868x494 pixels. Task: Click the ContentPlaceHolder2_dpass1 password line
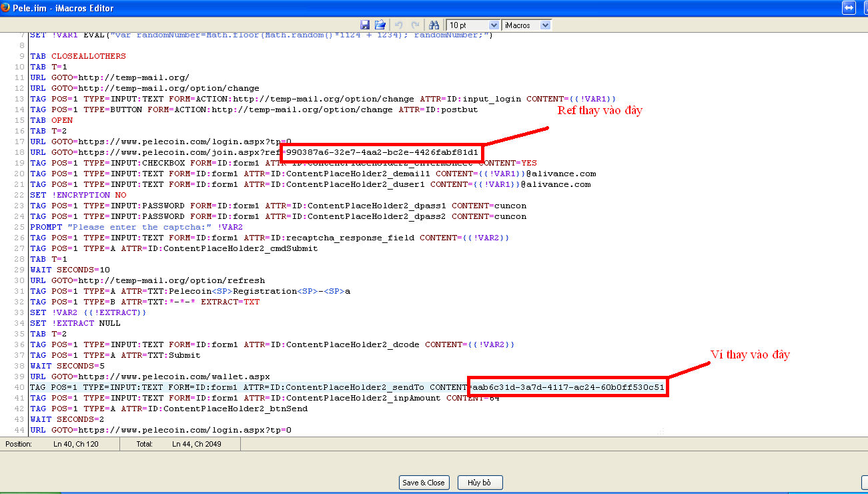pyautogui.click(x=278, y=206)
